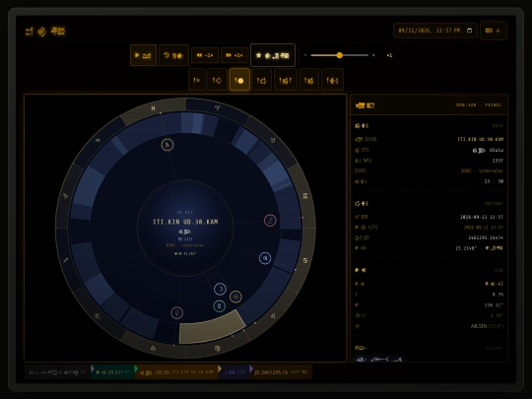Click the UTC value 2026-09-11 15:57
Screen dimensions: 532x399
pos(483,228)
